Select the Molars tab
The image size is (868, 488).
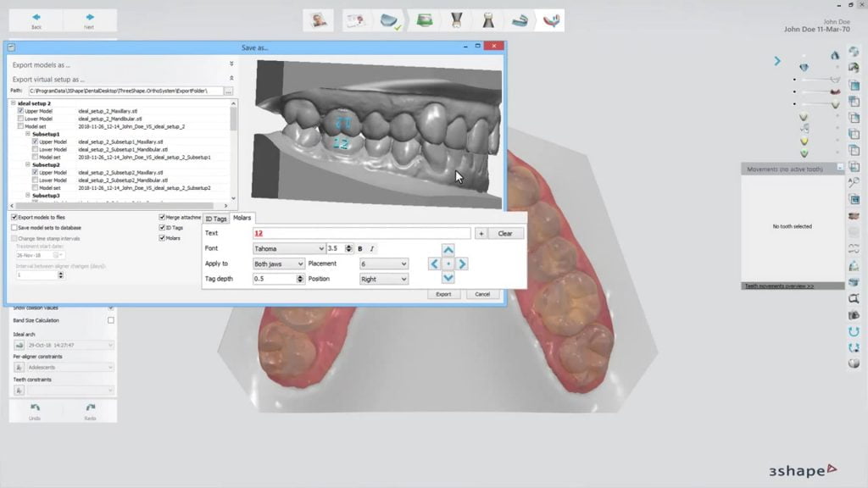[x=242, y=219]
